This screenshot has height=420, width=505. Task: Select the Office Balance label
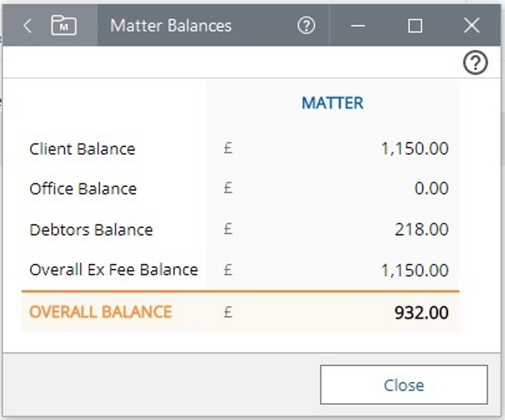tap(83, 189)
